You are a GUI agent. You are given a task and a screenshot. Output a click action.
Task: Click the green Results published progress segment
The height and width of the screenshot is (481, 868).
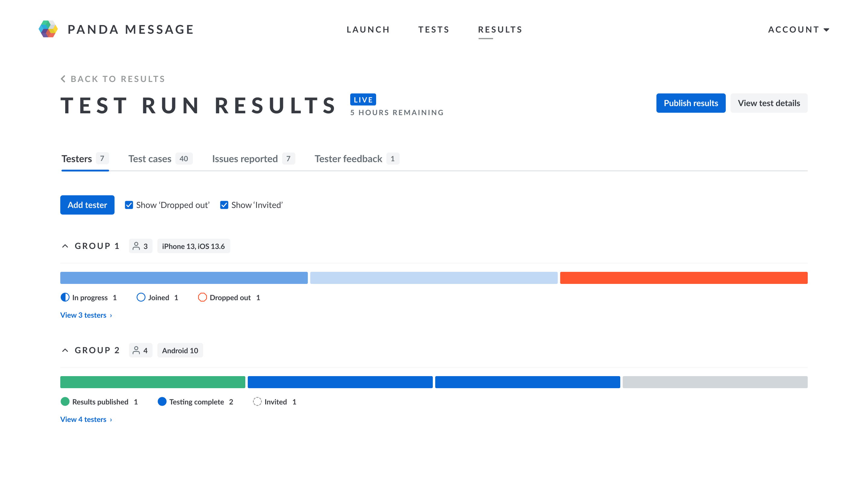click(x=153, y=382)
